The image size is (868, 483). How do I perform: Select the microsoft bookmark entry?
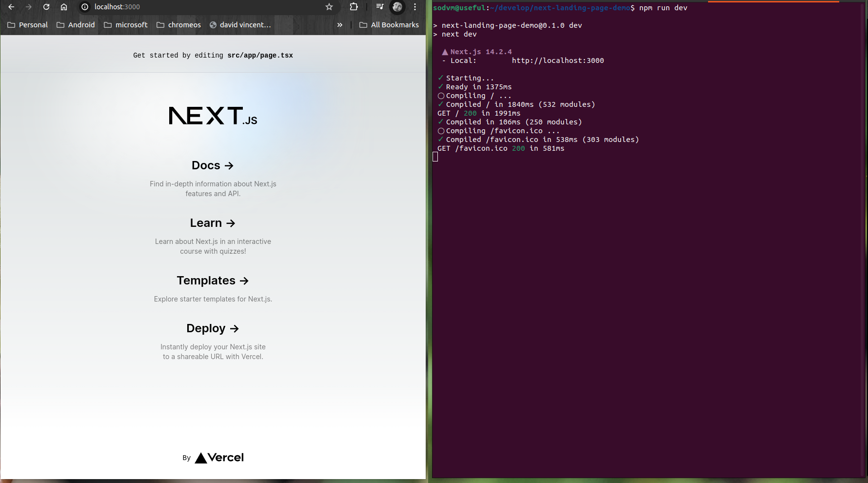[126, 25]
